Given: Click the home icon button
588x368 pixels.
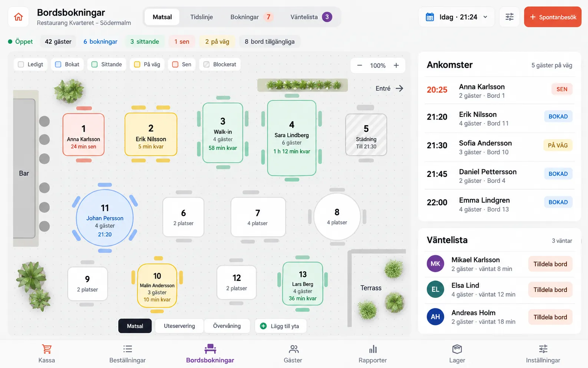Looking at the screenshot, I should [19, 17].
